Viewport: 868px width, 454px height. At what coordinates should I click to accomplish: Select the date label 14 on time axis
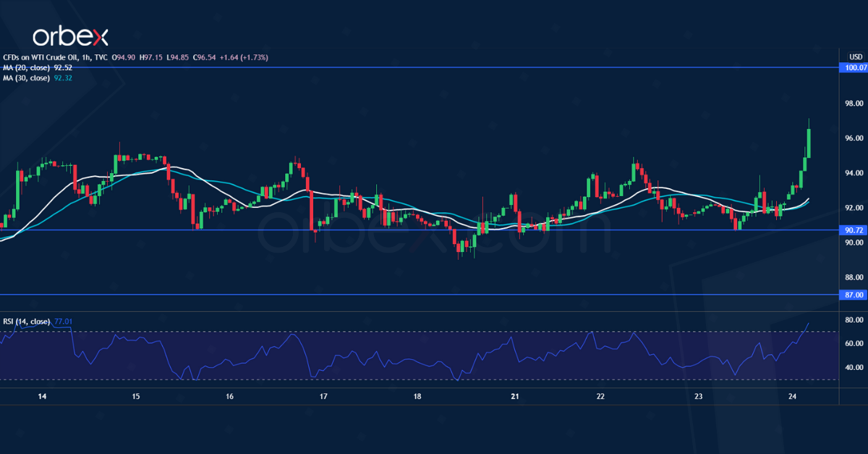tap(41, 398)
